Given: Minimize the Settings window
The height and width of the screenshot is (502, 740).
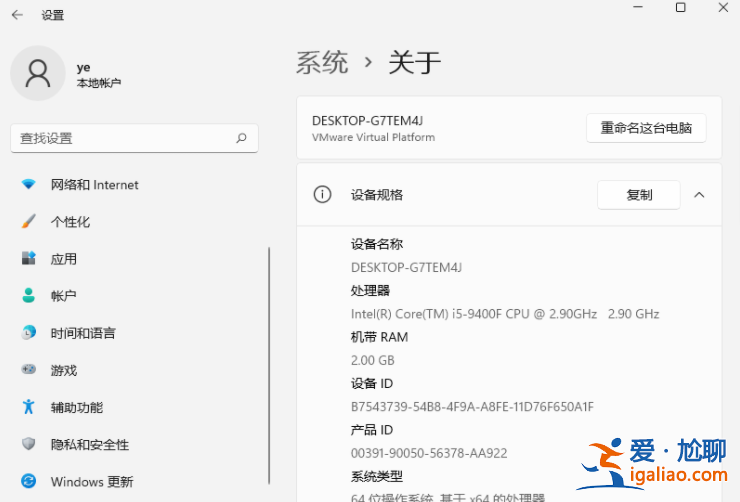Looking at the screenshot, I should coord(638,7).
